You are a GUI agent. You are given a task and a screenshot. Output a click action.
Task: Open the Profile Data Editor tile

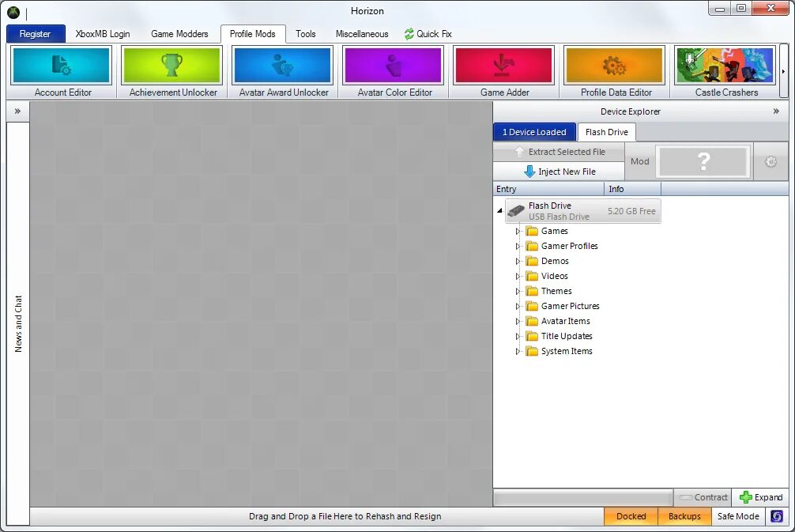614,71
